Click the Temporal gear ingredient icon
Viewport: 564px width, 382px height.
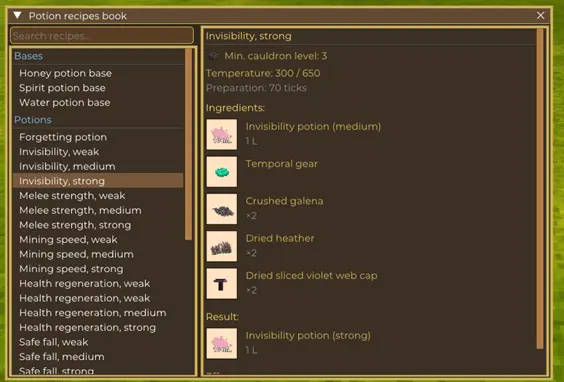(x=222, y=172)
